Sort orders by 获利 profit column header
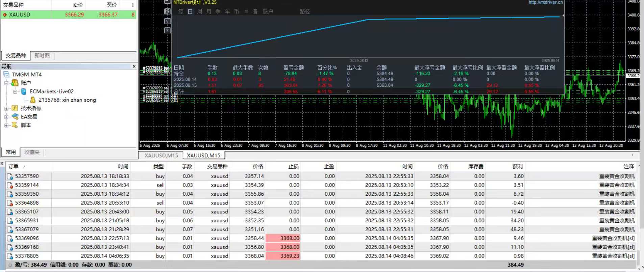The width and height of the screenshot is (644, 272). click(x=517, y=166)
